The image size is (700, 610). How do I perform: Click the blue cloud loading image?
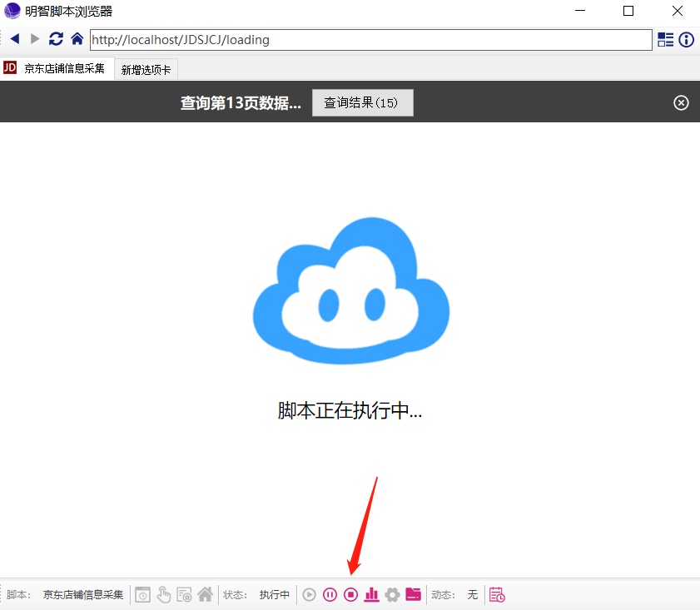(351, 290)
